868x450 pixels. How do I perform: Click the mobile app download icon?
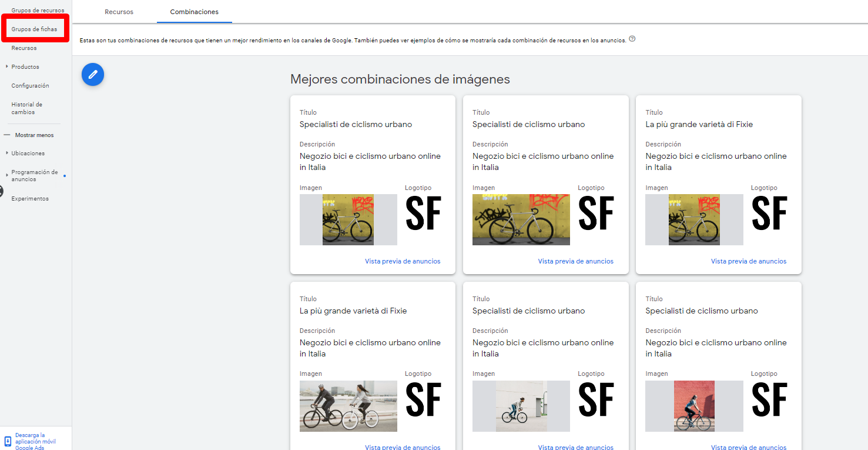point(8,441)
